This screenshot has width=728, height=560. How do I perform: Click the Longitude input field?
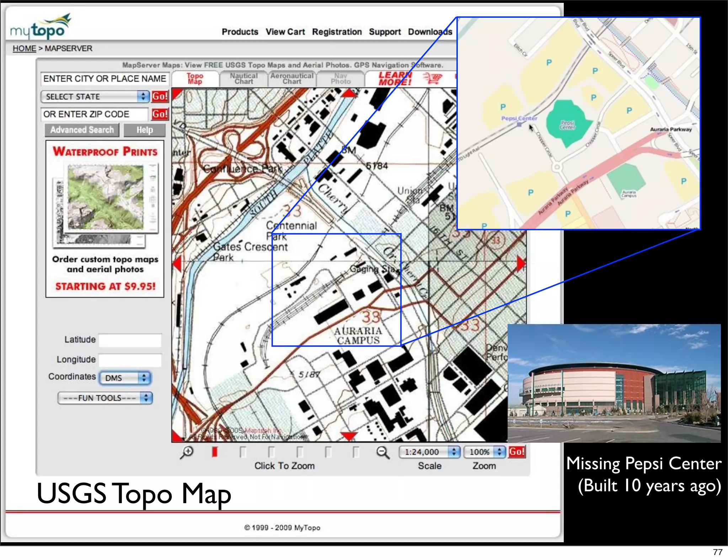coord(130,360)
